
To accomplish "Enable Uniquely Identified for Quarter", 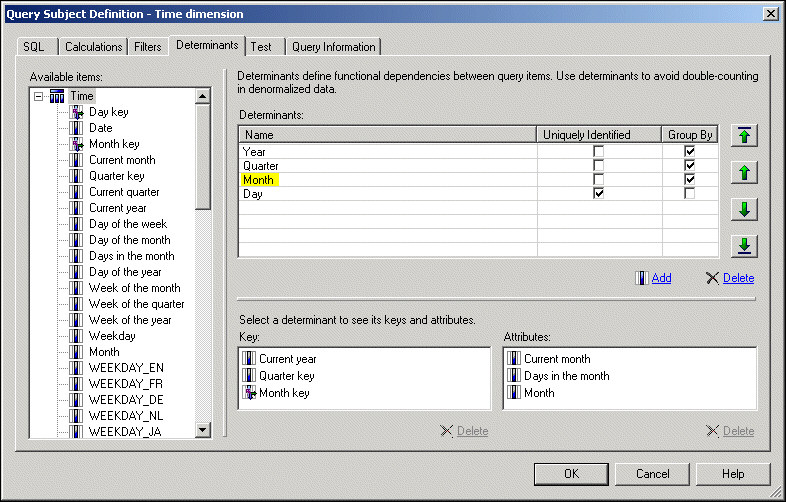I will coord(599,165).
